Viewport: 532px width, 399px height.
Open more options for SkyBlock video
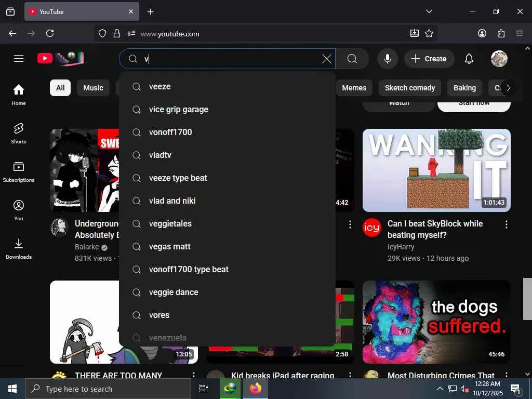(x=506, y=224)
